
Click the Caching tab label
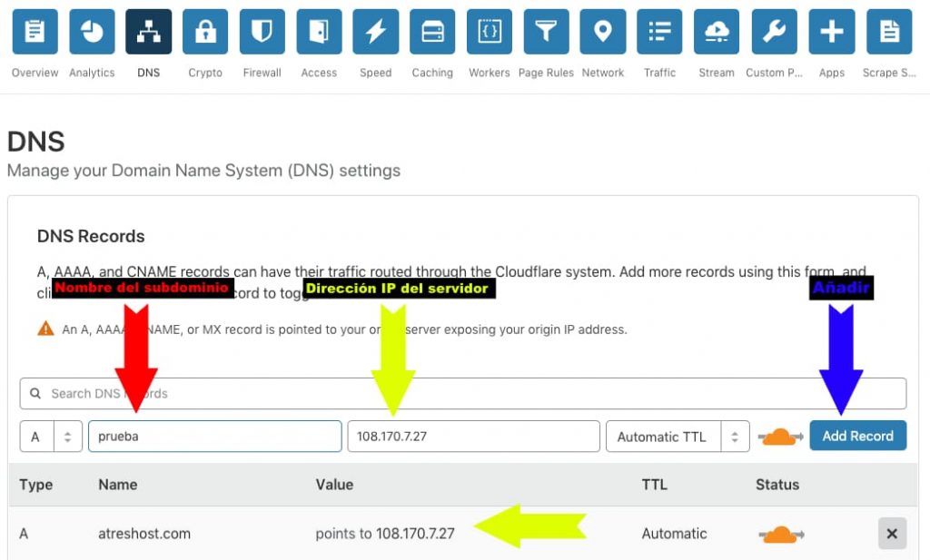tap(432, 73)
